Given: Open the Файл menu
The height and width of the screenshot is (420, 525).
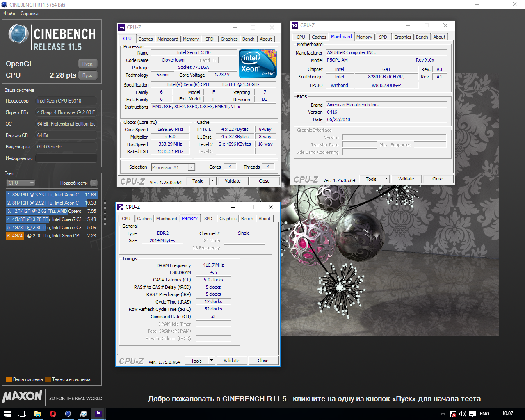Looking at the screenshot, I should [9, 14].
